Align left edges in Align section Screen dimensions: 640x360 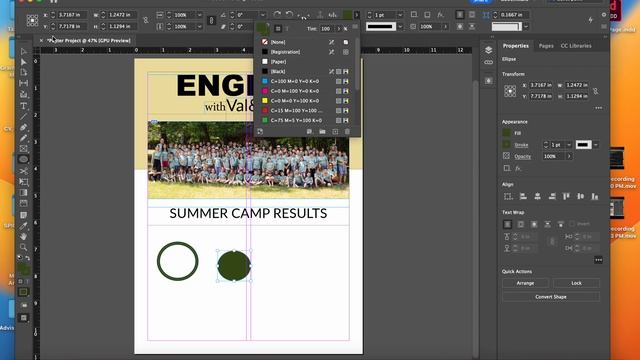click(523, 197)
